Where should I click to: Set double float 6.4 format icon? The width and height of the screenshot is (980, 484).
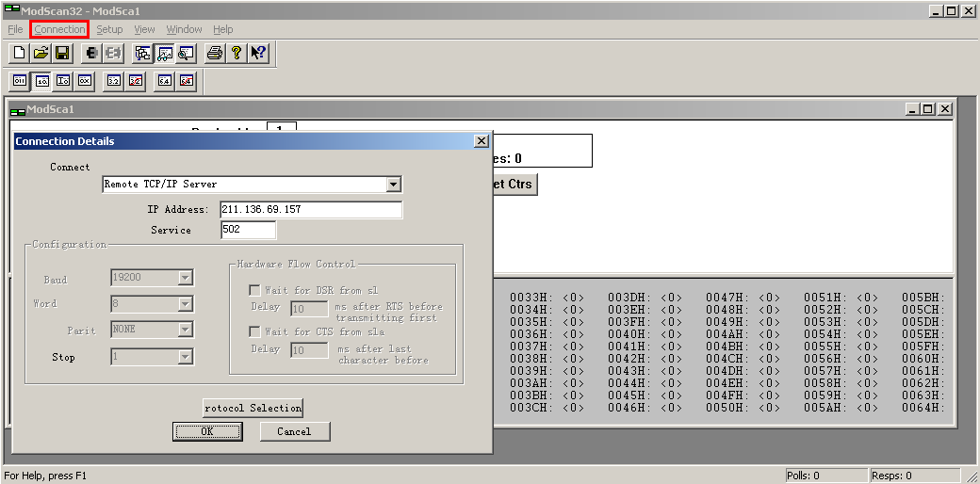click(x=164, y=81)
